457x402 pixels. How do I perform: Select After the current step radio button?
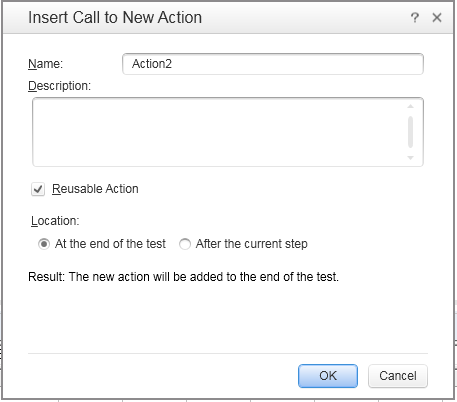pyautogui.click(x=185, y=244)
